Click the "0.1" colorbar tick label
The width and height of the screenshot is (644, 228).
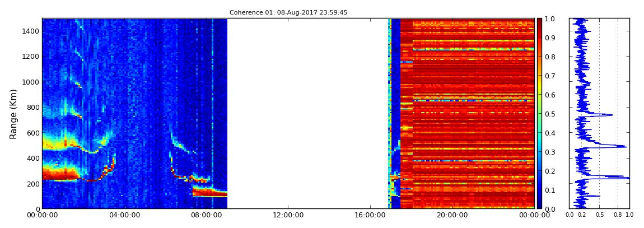coord(550,190)
